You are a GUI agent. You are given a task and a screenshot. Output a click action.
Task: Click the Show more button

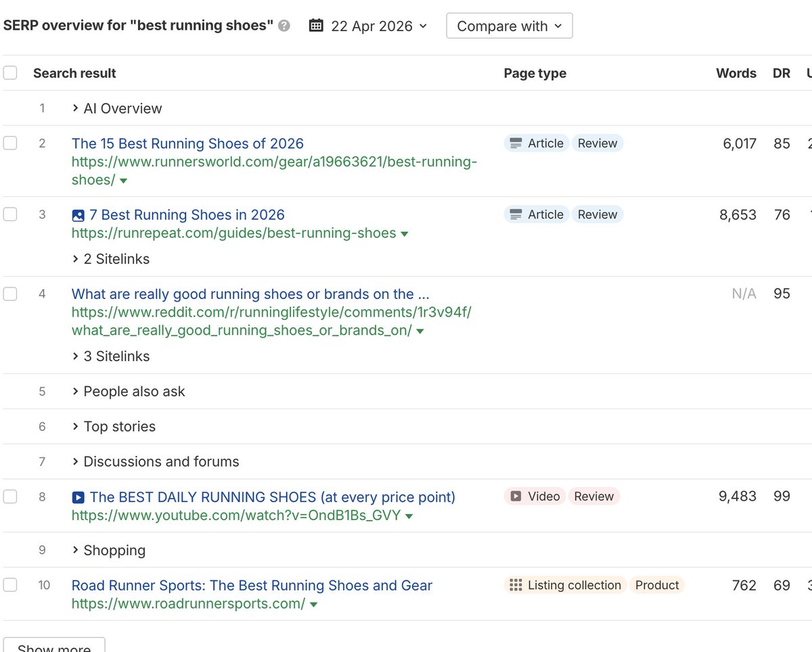54,646
